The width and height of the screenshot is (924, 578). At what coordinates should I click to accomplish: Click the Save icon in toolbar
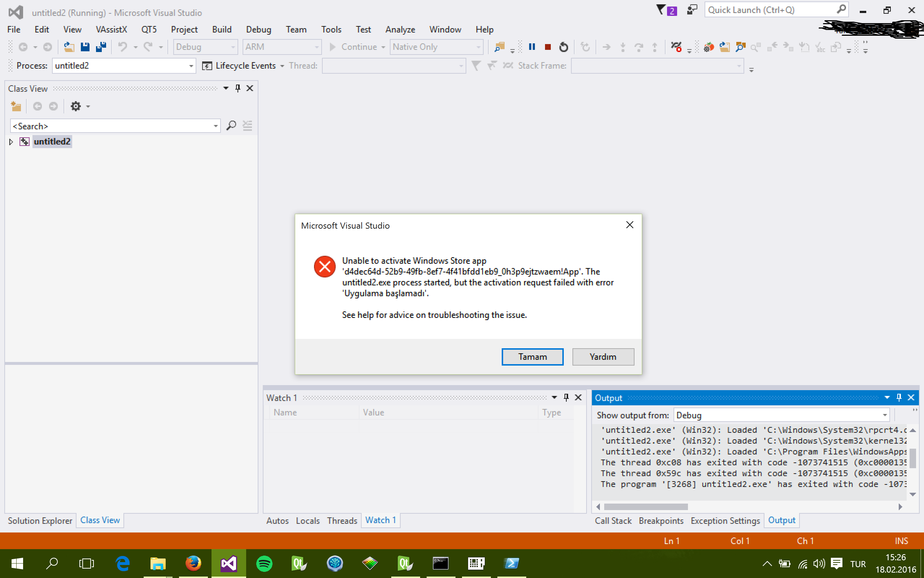point(85,47)
